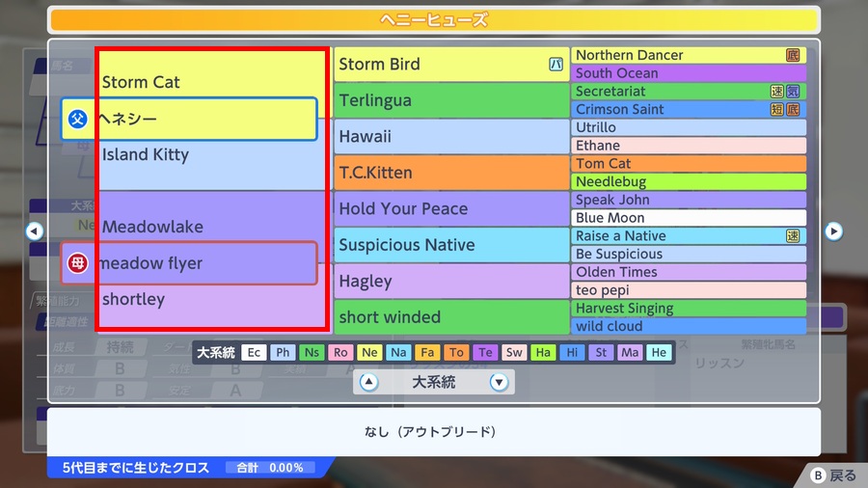Select Speak John ancestor row
This screenshot has height=488, width=868.
tap(689, 200)
